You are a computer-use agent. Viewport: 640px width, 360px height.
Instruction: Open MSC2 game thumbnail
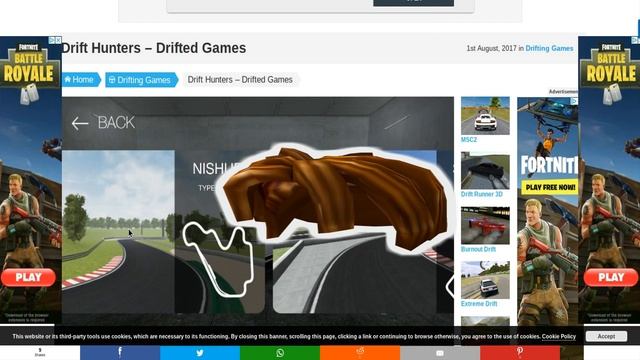coord(485,116)
